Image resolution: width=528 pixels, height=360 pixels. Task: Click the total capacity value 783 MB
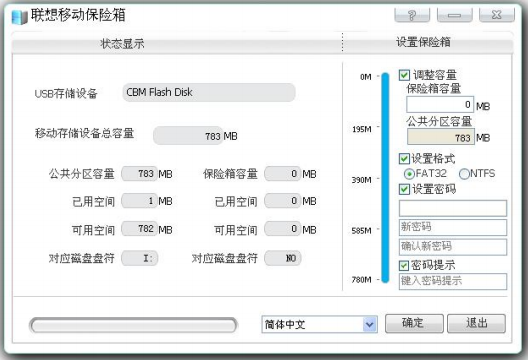coord(188,135)
